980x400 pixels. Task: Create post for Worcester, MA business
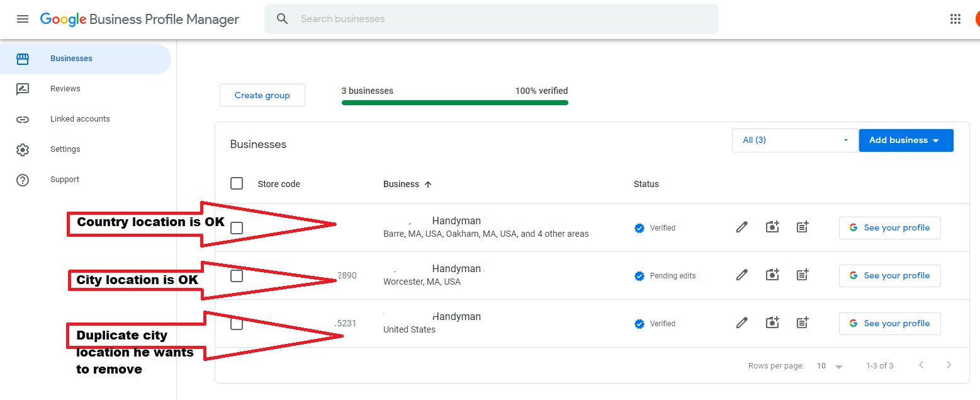803,275
